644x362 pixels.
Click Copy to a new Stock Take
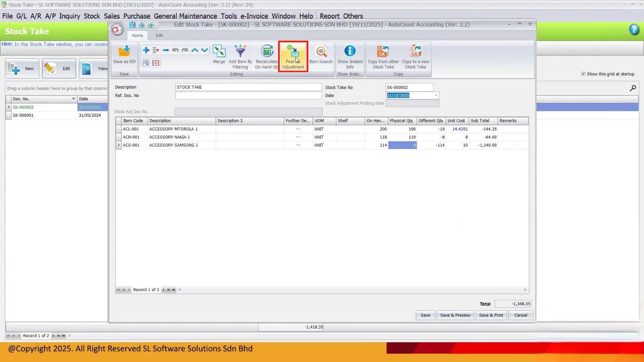(415, 52)
